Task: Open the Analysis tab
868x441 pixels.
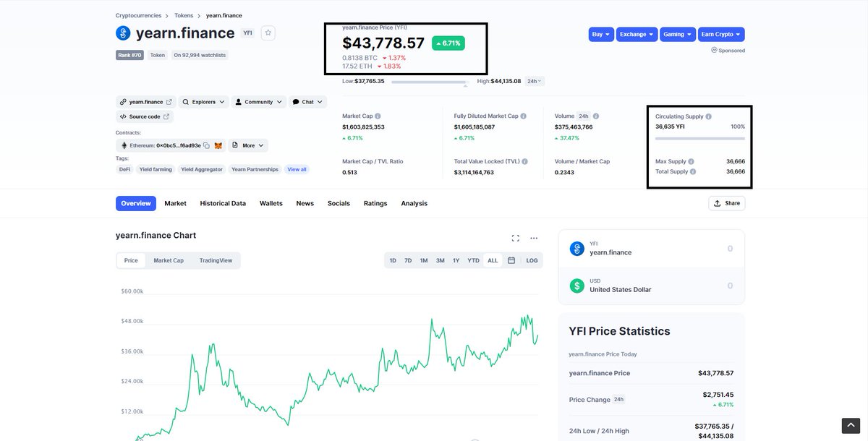Action: pos(414,203)
